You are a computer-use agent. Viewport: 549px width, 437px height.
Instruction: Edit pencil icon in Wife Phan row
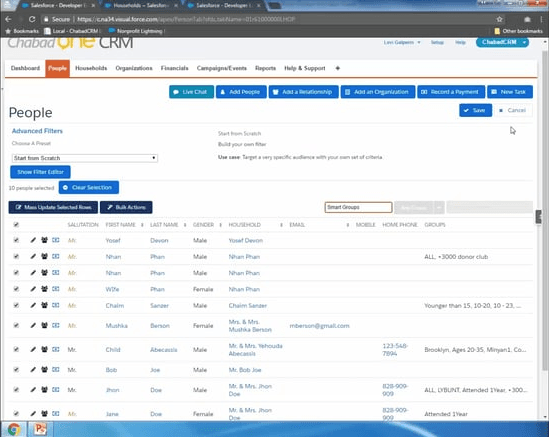[33, 289]
